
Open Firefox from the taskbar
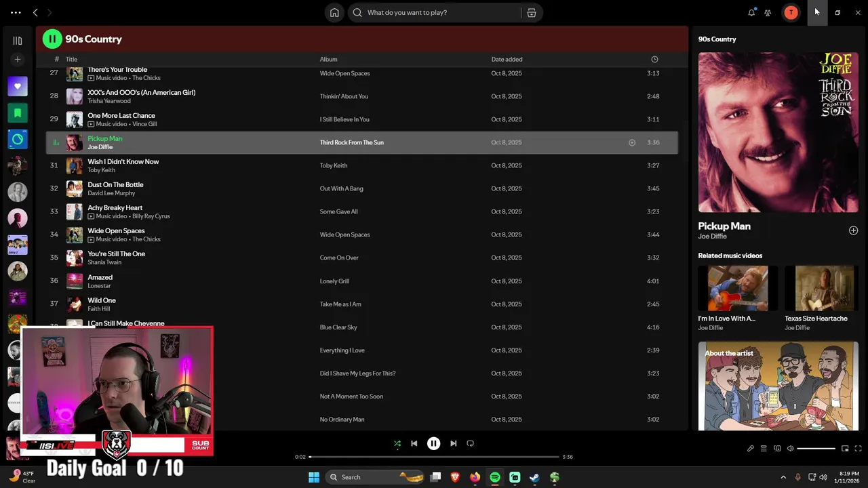coord(475,477)
